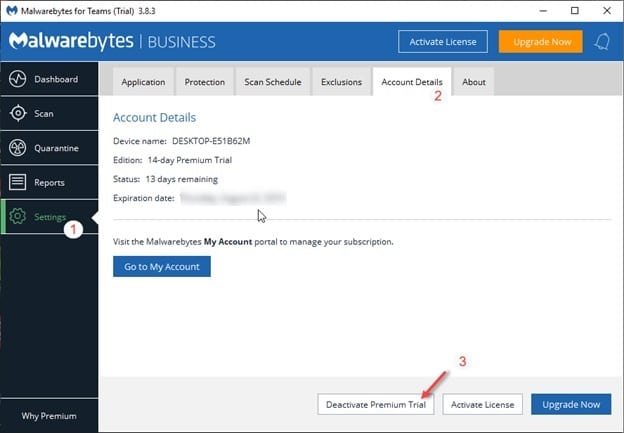The height and width of the screenshot is (433, 624).
Task: Click Deactivate Premium Trial button
Action: 376,404
